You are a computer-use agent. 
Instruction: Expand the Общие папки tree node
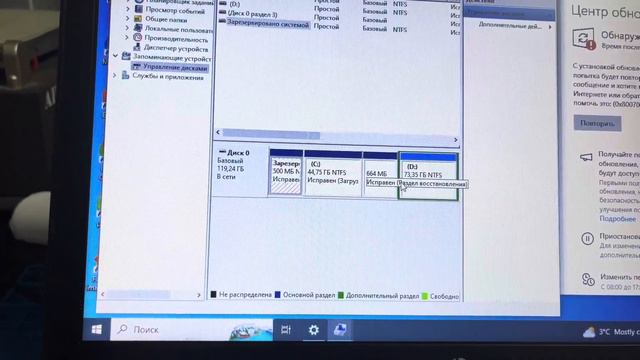pyautogui.click(x=127, y=18)
